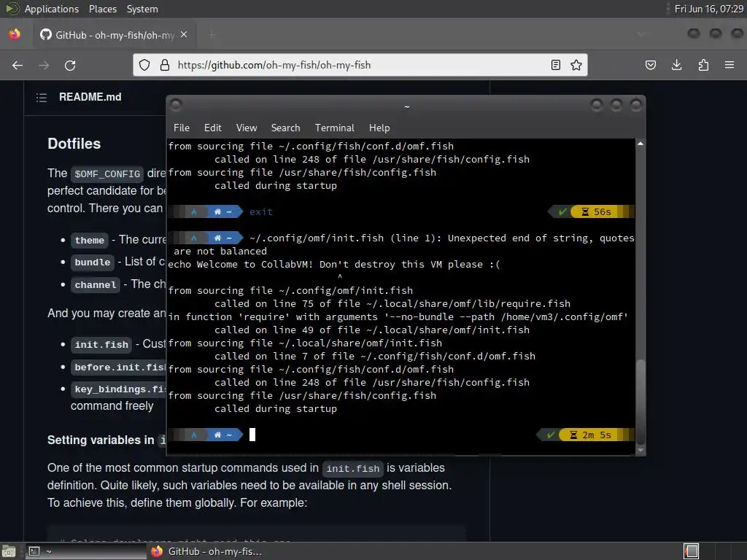The width and height of the screenshot is (747, 560).
Task: Click the init.fish bullet code item
Action: [101, 344]
